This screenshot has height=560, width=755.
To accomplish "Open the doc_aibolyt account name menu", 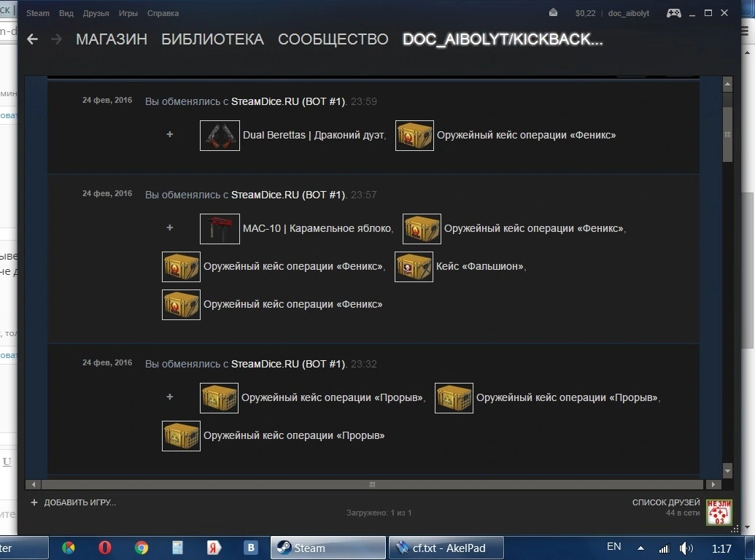I will click(628, 13).
